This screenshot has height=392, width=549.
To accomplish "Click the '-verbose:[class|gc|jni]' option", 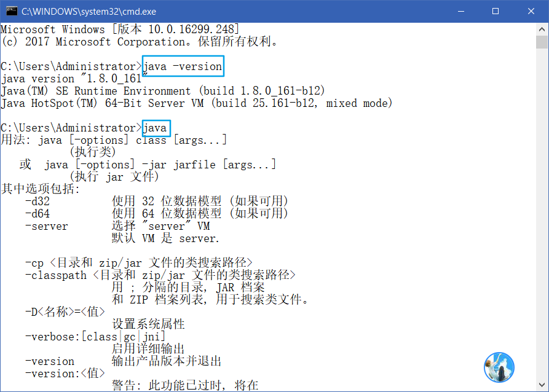I will pyautogui.click(x=95, y=337).
